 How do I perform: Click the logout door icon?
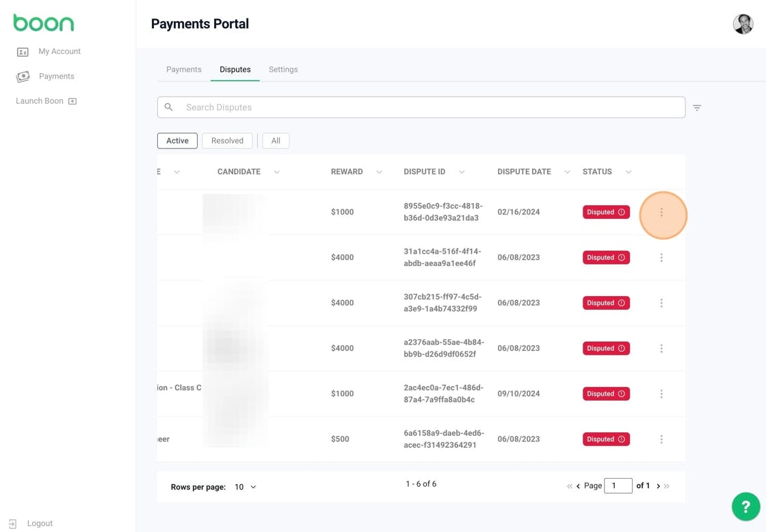tap(13, 524)
